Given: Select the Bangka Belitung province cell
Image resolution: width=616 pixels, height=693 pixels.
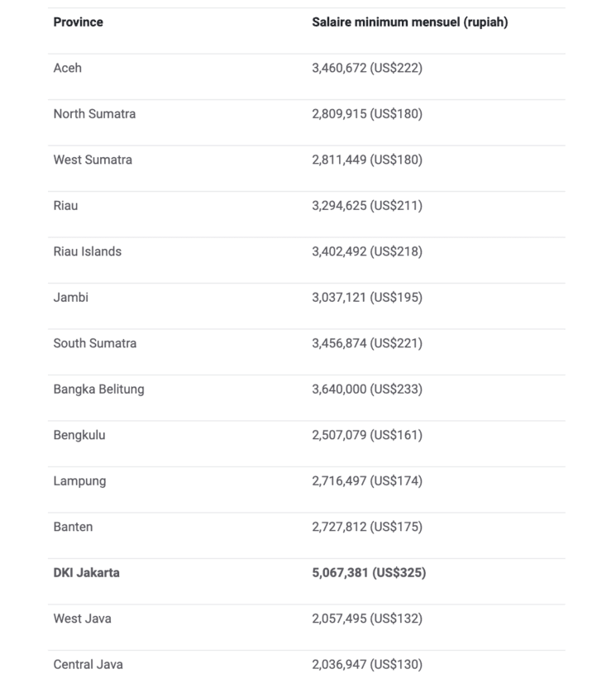Looking at the screenshot, I should tap(98, 389).
